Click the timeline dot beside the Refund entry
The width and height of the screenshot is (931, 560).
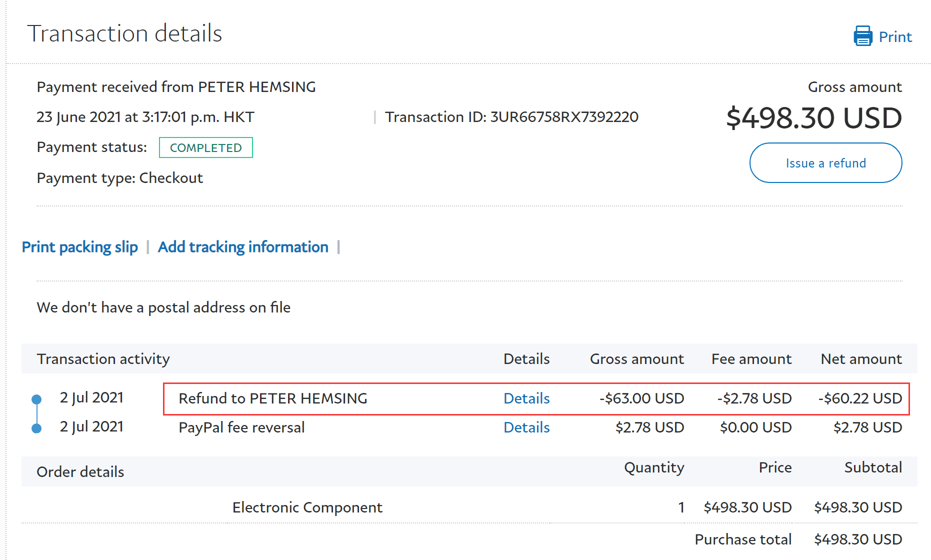pos(36,399)
